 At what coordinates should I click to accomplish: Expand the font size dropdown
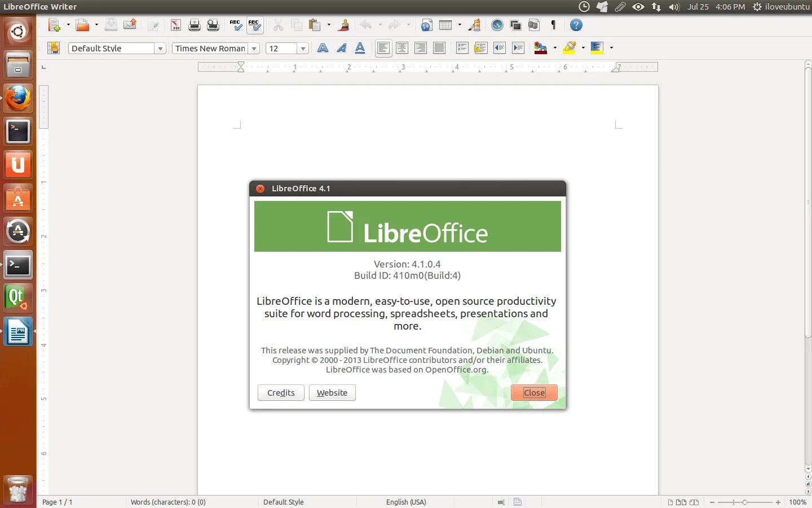pos(303,49)
